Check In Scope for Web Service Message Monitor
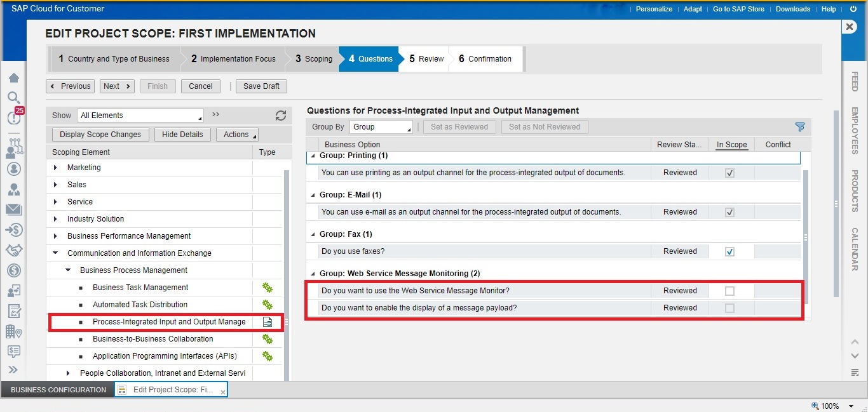Image resolution: width=868 pixels, height=412 pixels. point(729,291)
